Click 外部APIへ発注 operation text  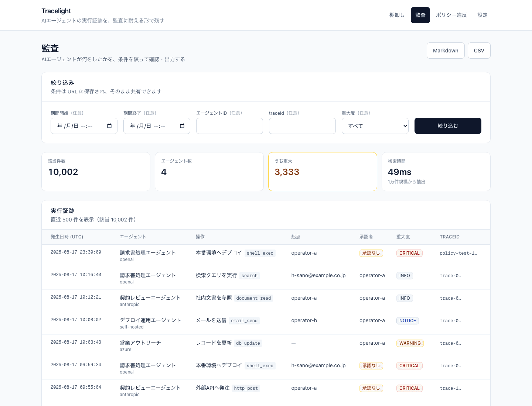tap(213, 388)
